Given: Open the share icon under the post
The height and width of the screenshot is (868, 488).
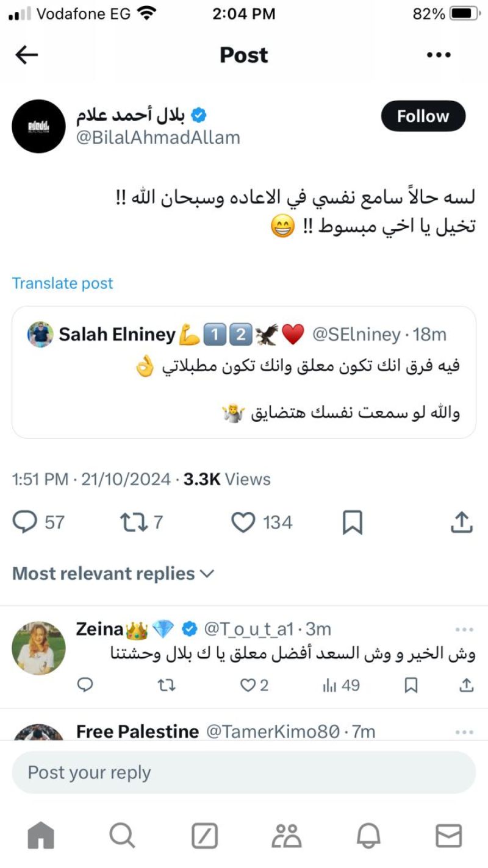Looking at the screenshot, I should (462, 522).
